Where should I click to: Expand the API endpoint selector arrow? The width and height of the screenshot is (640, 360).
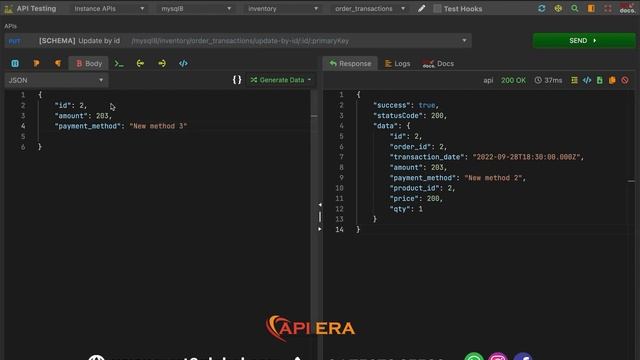[x=464, y=41]
